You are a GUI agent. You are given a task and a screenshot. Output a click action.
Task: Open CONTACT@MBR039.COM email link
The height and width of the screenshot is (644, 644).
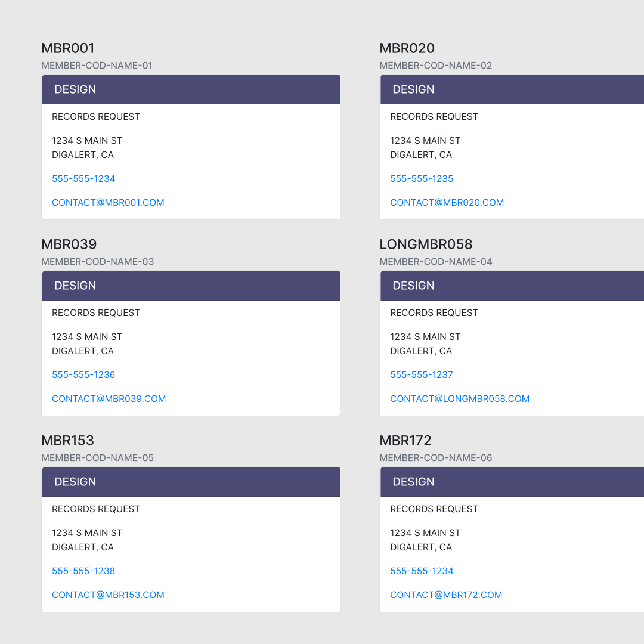[x=109, y=398]
